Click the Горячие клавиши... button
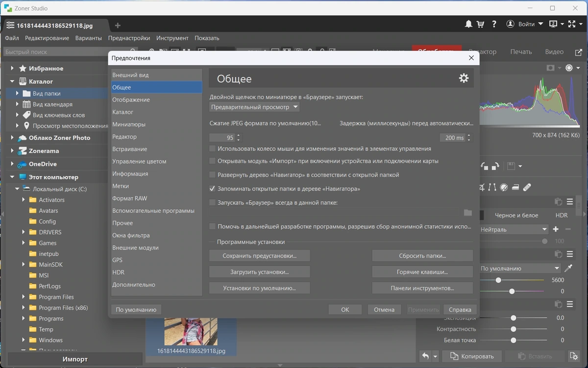 pos(422,272)
